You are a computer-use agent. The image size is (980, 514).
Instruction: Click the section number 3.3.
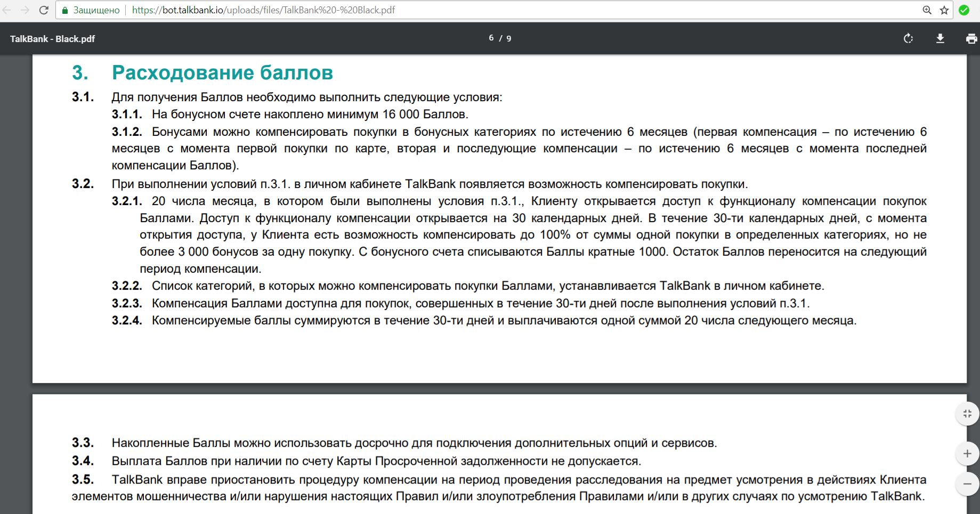coord(83,443)
